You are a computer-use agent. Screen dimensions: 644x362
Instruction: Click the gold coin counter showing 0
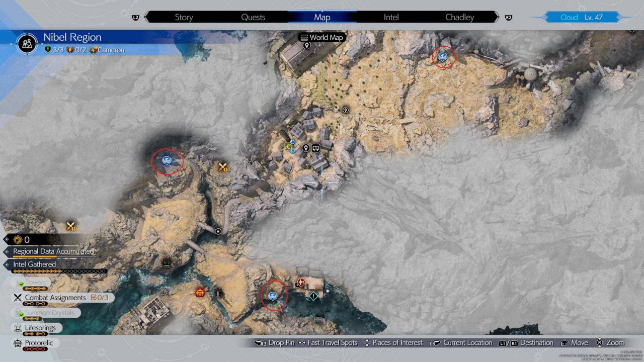pyautogui.click(x=22, y=240)
